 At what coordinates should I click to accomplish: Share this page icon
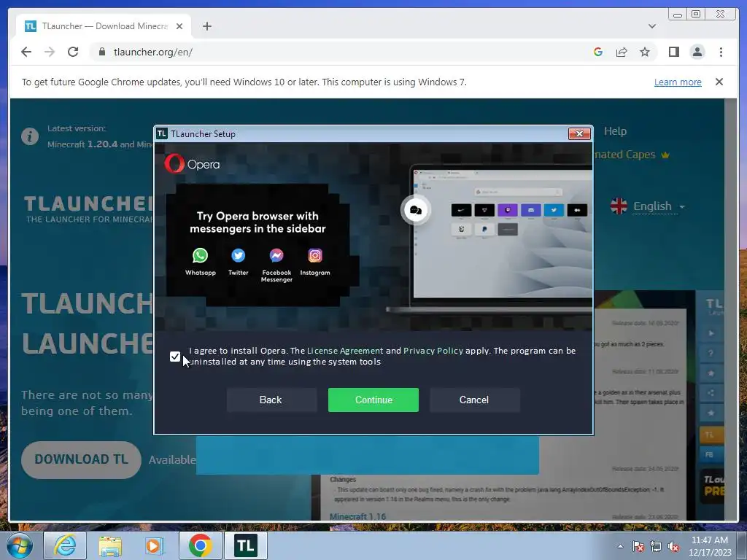click(x=622, y=52)
